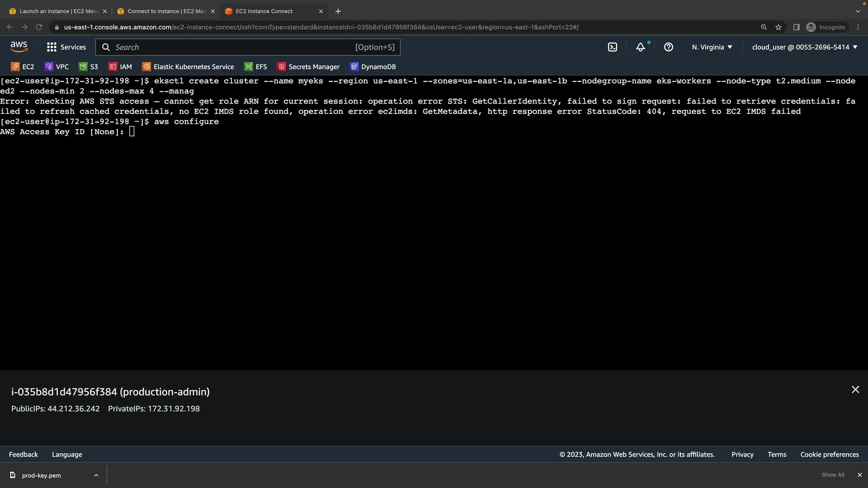Click the Feedback button in footer

click(x=24, y=455)
